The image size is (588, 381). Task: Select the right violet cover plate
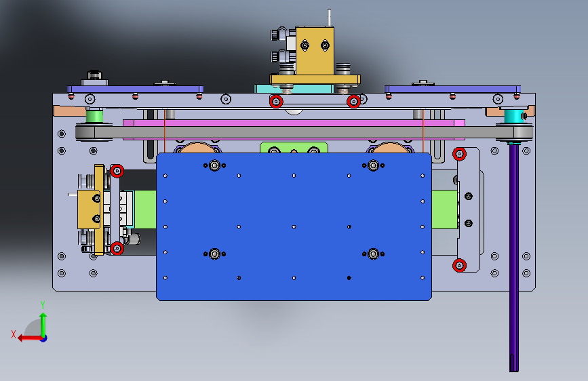click(452, 89)
